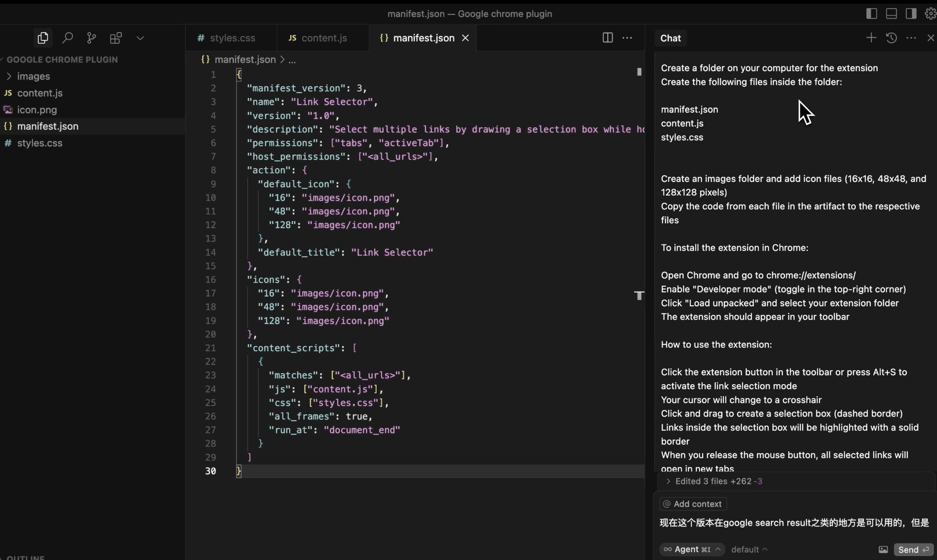Split the editor to the right
This screenshot has width=937, height=560.
(607, 38)
